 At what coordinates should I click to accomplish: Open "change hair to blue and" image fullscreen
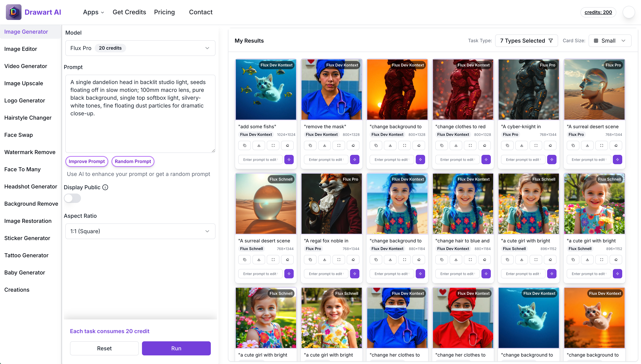[470, 260]
